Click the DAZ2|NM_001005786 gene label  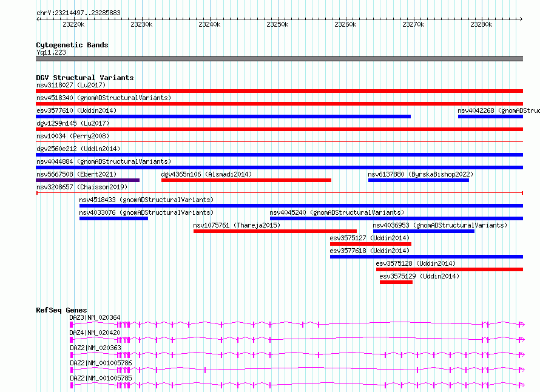(x=101, y=363)
